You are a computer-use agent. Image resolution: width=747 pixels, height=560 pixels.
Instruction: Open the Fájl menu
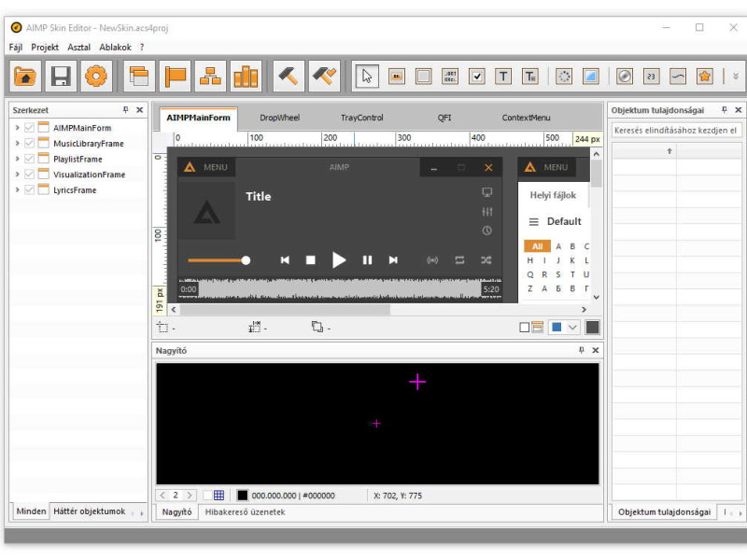click(16, 48)
